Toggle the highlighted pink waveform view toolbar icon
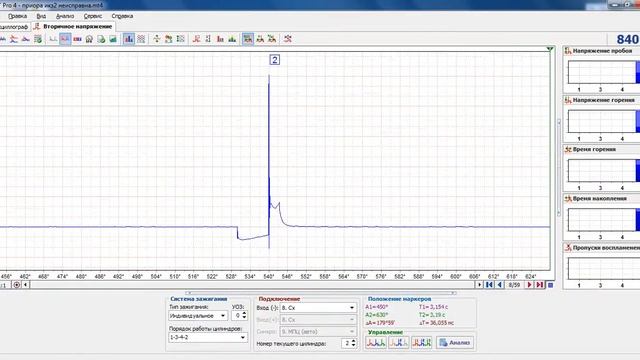The height and width of the screenshot is (360, 640). point(65,39)
